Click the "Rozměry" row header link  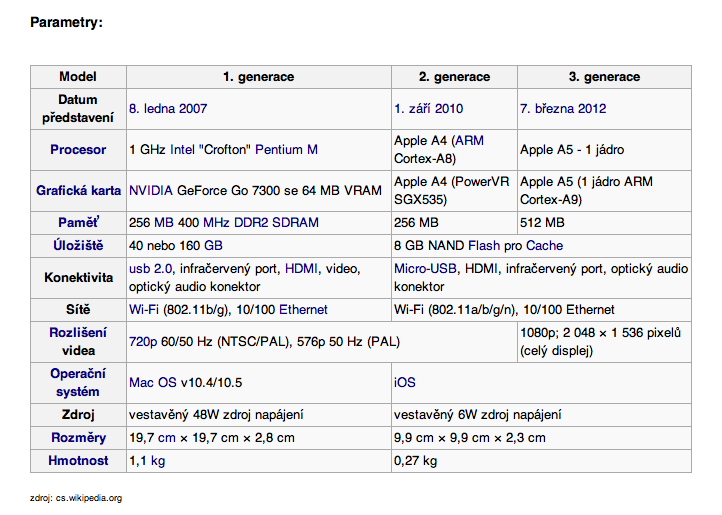78,438
